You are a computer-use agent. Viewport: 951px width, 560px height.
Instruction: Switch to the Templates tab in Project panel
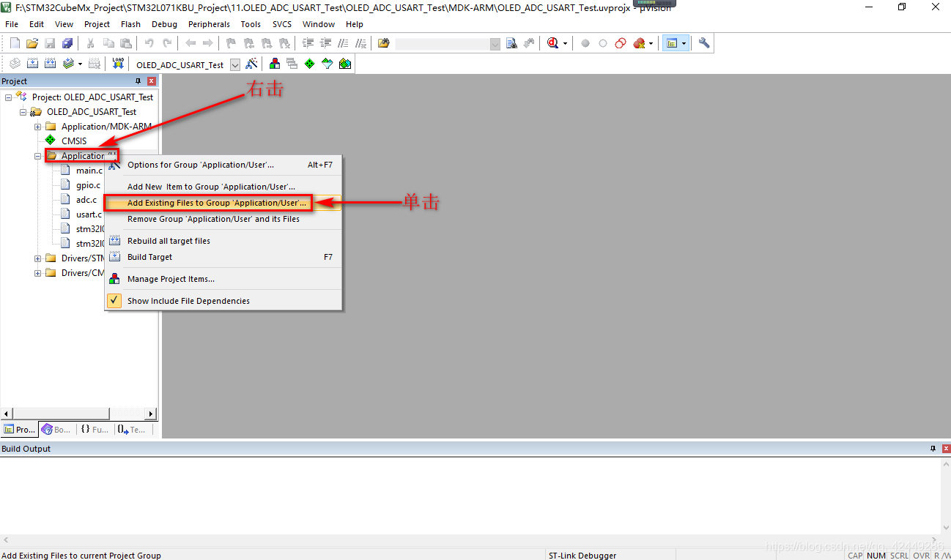tap(132, 430)
